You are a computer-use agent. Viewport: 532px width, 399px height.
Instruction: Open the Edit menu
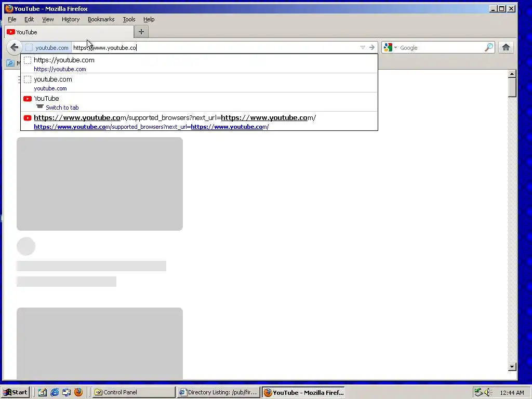click(29, 19)
